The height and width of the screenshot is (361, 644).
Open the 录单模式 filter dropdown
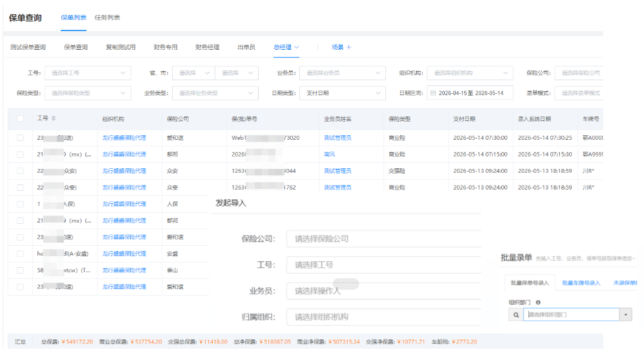click(579, 93)
